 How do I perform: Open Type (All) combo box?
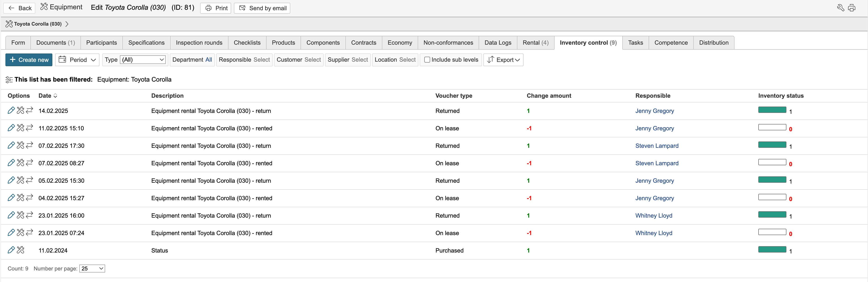pos(143,60)
